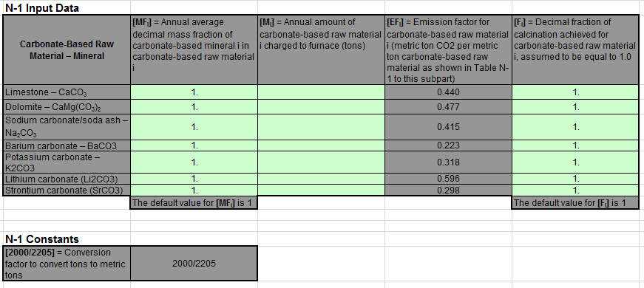Screen dimensions: 644x288
Task: Click the Limestone calcination fraction input cell
Action: [x=575, y=92]
